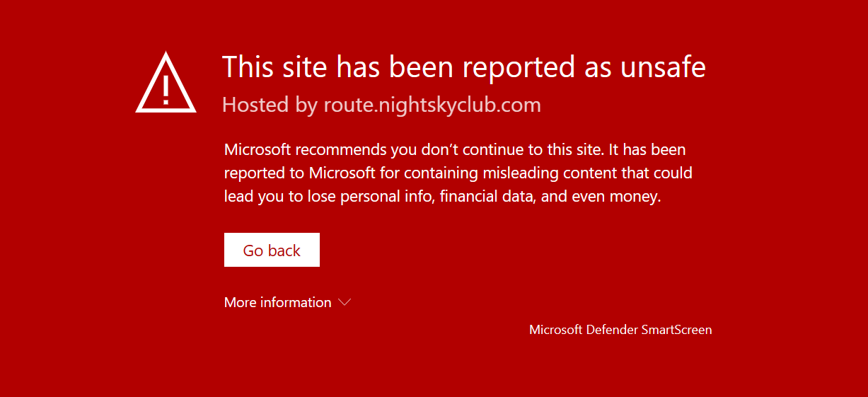Click the 'Hosted by' label
Screen dimensions: 868x397
(270, 105)
